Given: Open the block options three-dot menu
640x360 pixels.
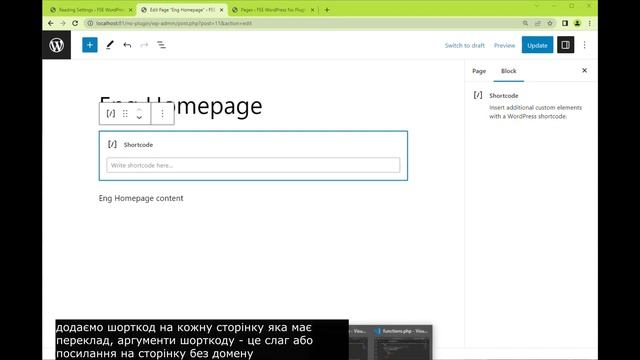Looking at the screenshot, I should click(162, 113).
